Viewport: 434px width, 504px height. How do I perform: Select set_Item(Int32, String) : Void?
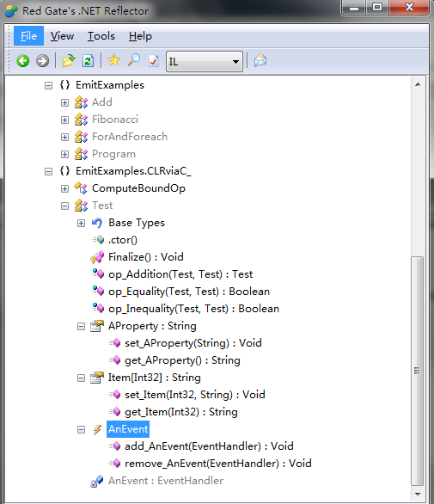(x=195, y=395)
